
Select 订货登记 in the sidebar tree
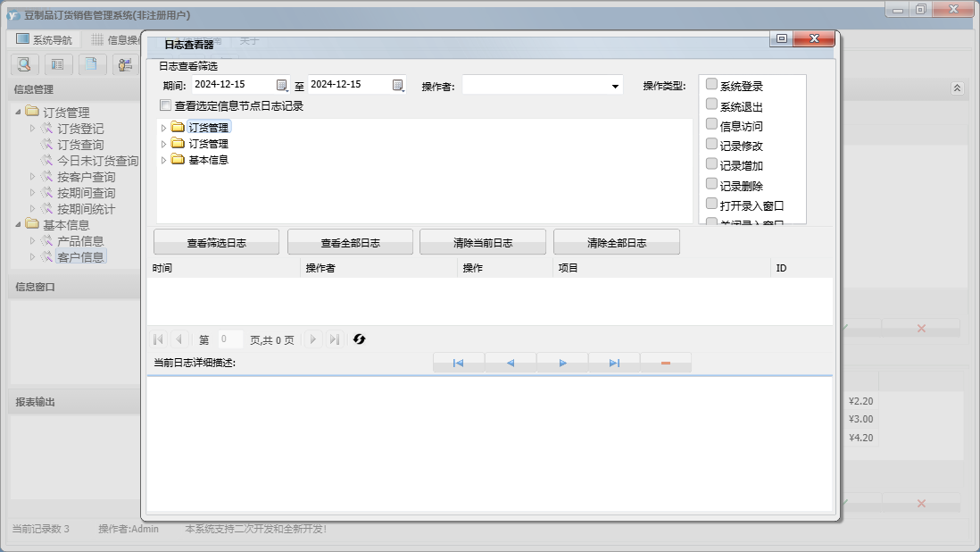[x=80, y=128]
